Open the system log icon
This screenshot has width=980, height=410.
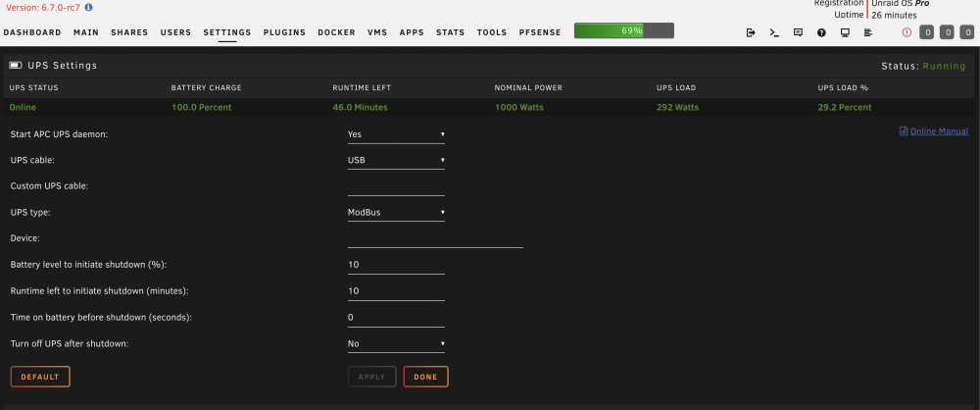[x=868, y=32]
